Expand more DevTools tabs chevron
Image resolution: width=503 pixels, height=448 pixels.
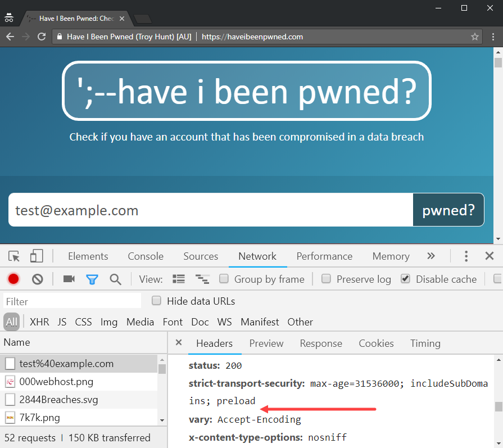click(x=431, y=256)
